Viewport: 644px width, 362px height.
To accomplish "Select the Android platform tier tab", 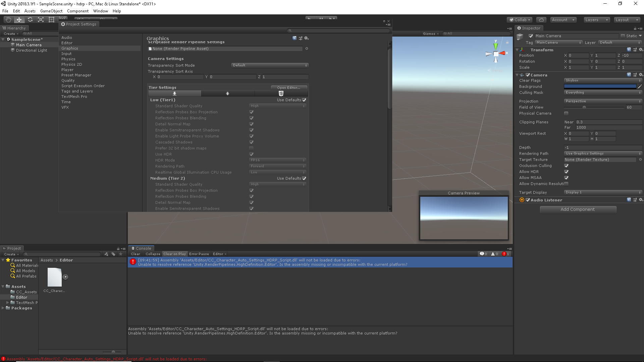I will point(228,94).
